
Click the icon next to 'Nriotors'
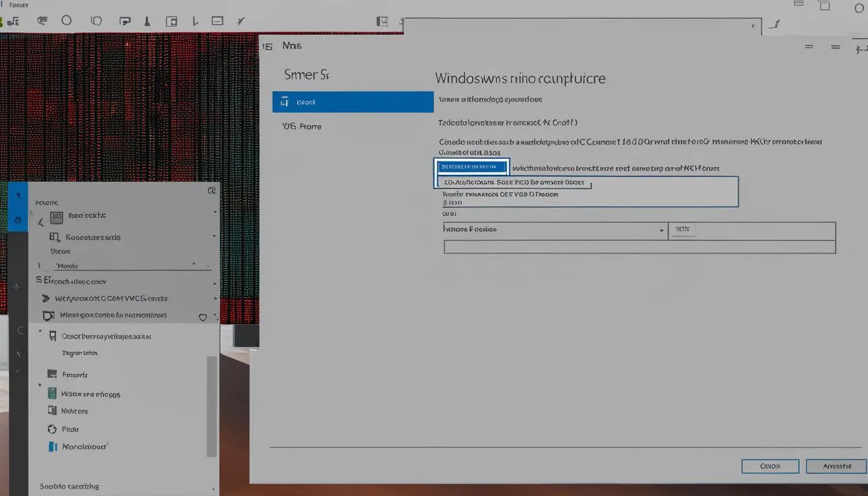tap(53, 411)
